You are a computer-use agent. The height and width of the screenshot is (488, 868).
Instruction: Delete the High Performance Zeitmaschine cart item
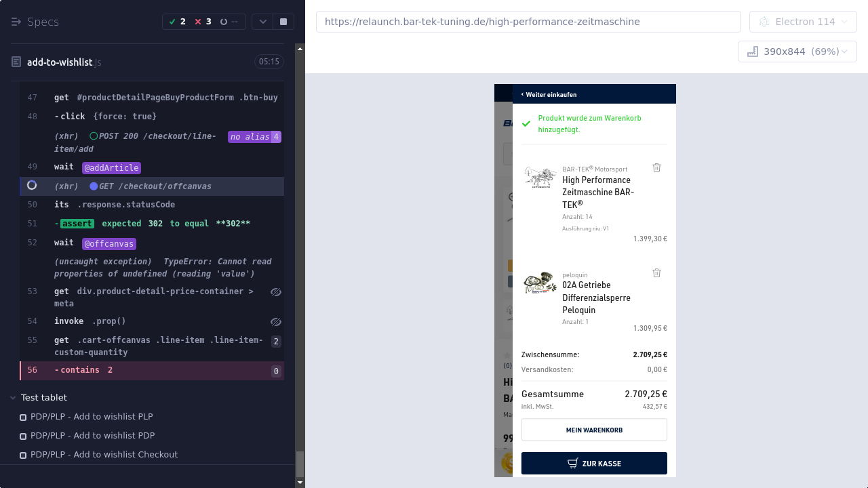click(656, 167)
